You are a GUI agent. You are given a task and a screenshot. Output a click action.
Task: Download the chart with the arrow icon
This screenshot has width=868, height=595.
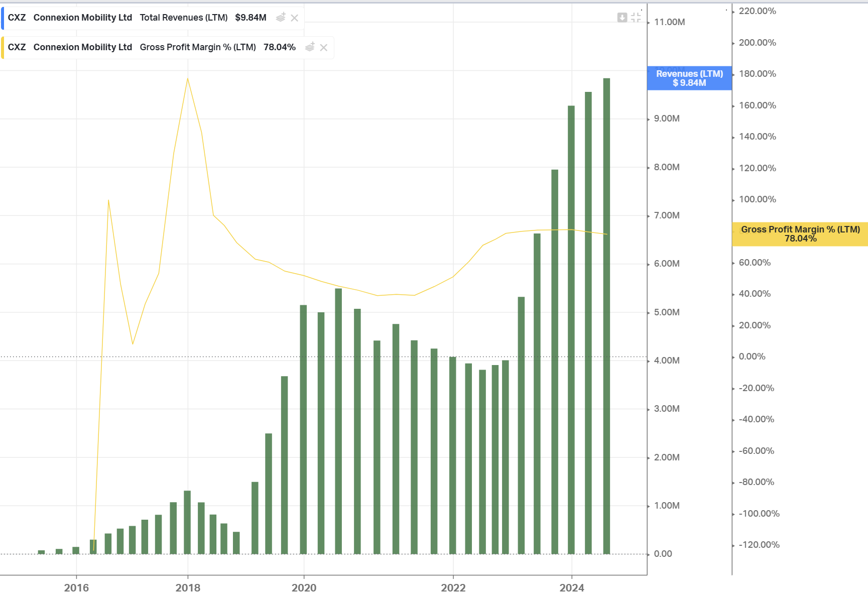click(x=622, y=18)
